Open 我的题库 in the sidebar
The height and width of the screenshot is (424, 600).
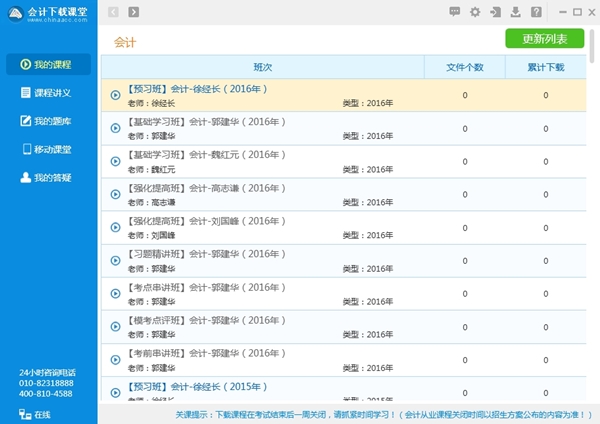(x=50, y=121)
